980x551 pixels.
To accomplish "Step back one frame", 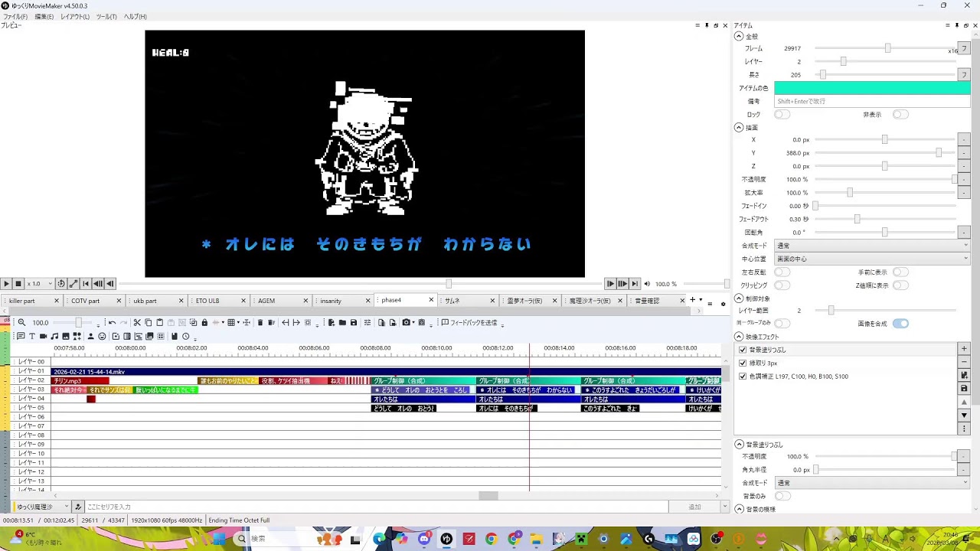I will click(x=110, y=283).
